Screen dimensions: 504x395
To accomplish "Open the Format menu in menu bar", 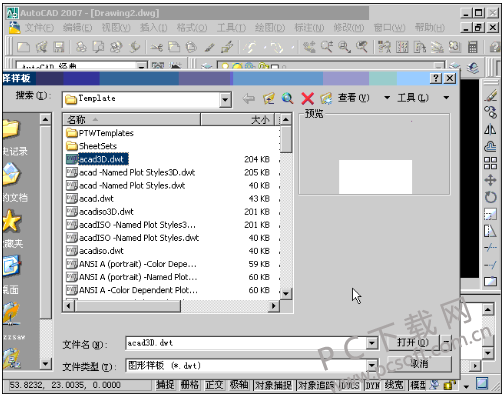I will coord(192,28).
